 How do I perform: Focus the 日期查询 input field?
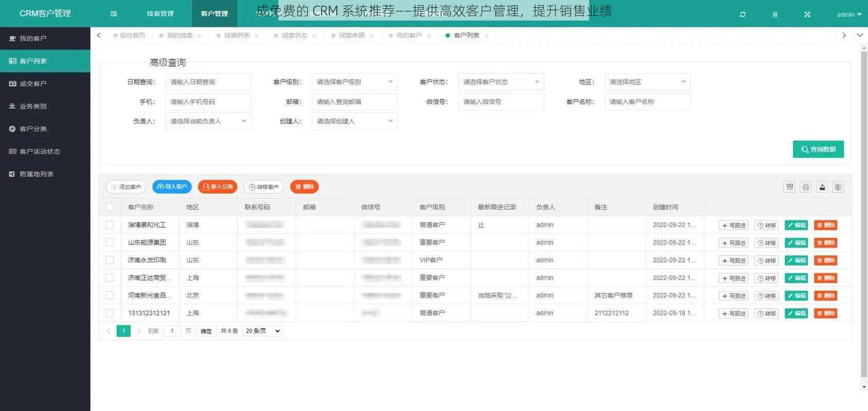[x=208, y=82]
